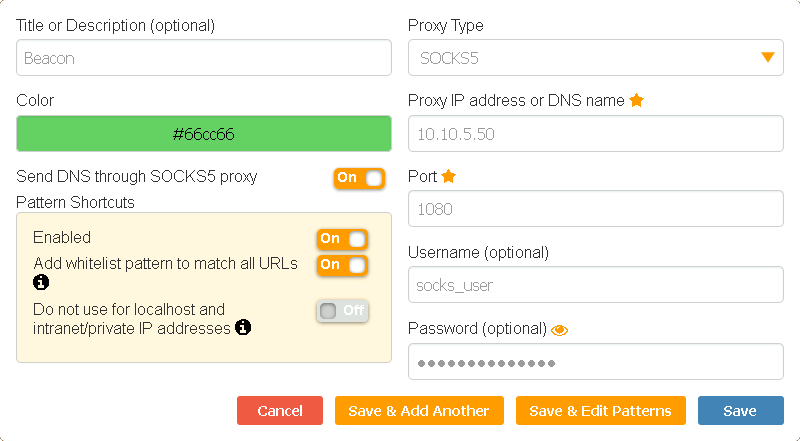The height and width of the screenshot is (441, 800).
Task: Select the Port input field
Action: pos(595,209)
